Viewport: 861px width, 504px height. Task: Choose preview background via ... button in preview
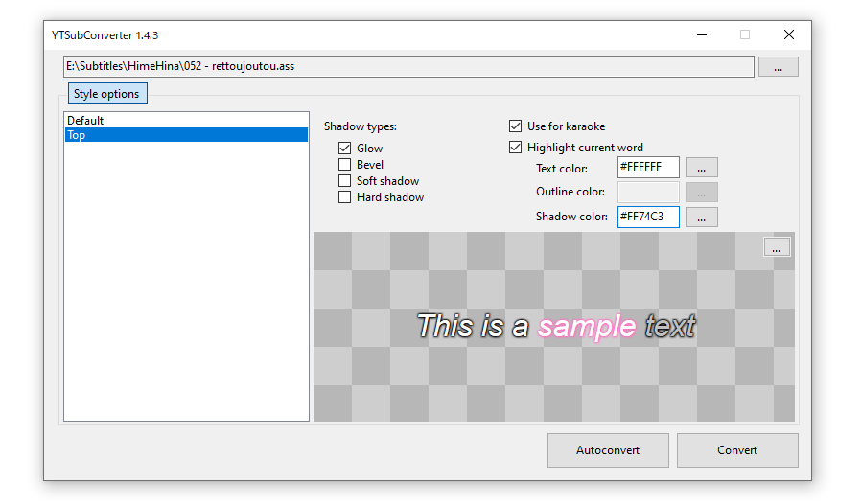click(x=777, y=247)
